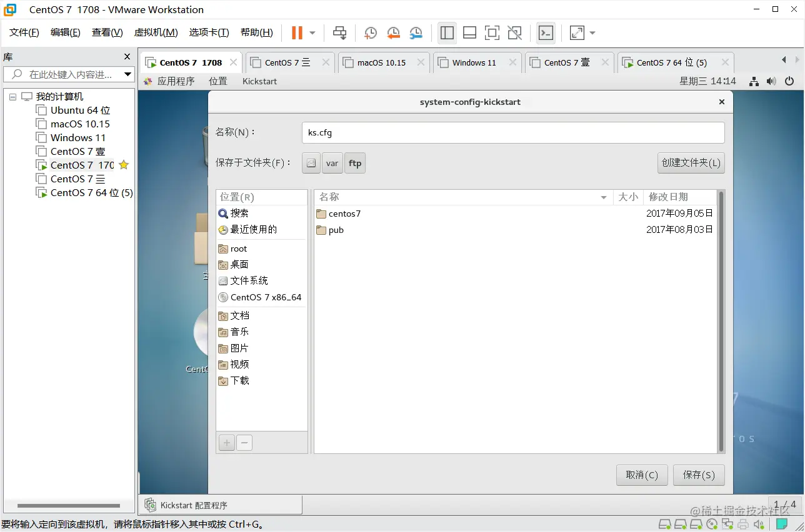This screenshot has width=805, height=532.
Task: Revert VM to previous snapshot
Action: [393, 32]
